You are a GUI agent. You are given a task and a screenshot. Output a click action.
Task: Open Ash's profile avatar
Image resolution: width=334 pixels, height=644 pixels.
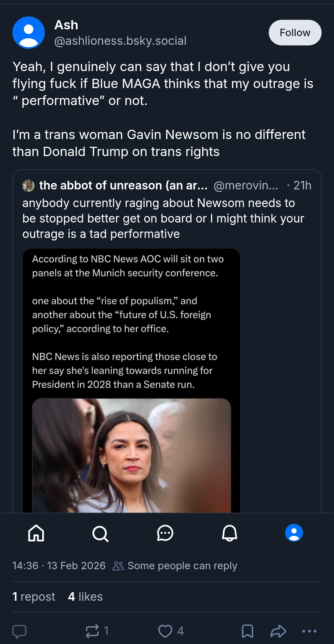tap(28, 32)
